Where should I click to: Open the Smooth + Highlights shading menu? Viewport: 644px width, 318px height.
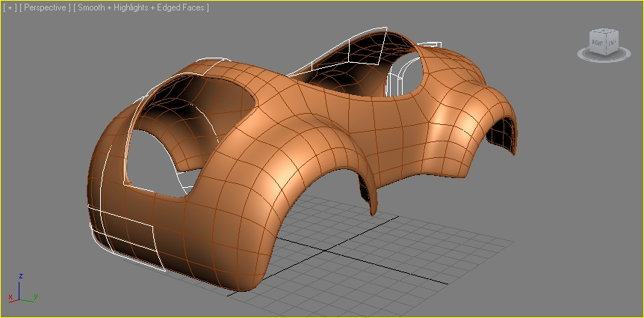coord(143,7)
